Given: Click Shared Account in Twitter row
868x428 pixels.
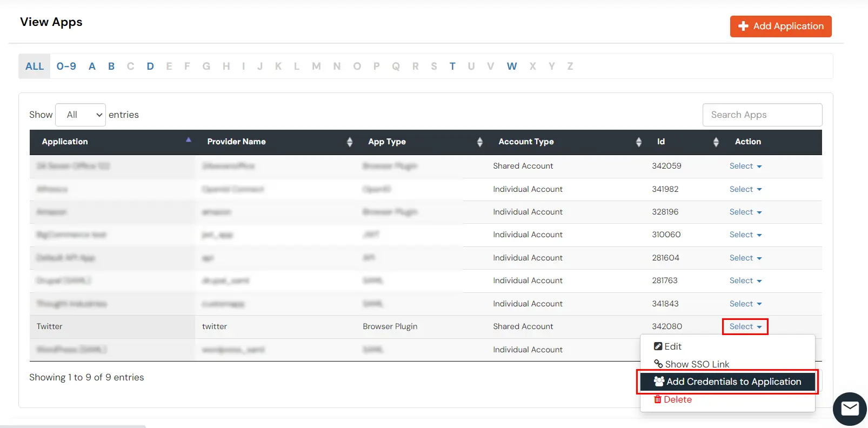Looking at the screenshot, I should tap(523, 326).
